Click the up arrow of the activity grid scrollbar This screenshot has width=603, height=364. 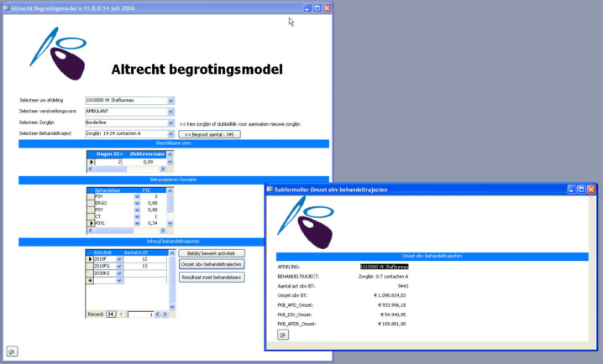172,253
